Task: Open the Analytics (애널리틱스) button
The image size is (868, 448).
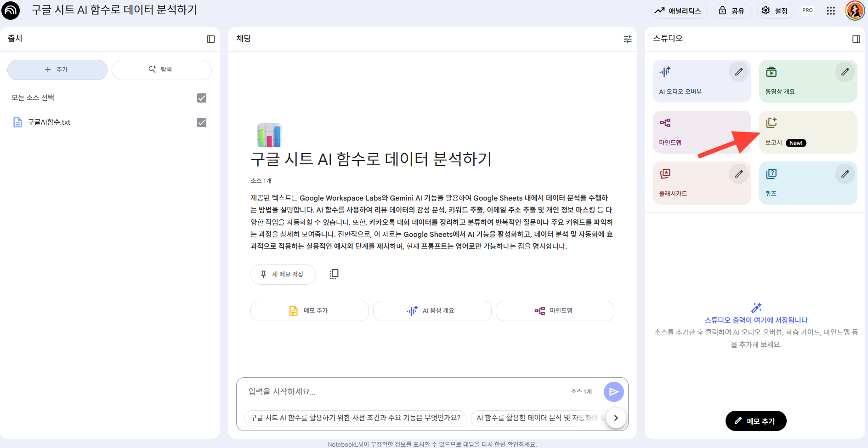Action: [x=679, y=11]
